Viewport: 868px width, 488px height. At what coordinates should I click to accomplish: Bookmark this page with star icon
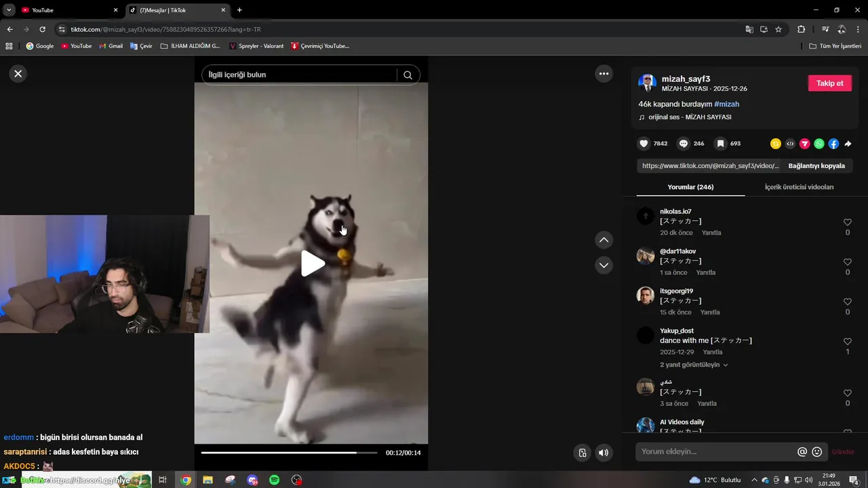778,29
